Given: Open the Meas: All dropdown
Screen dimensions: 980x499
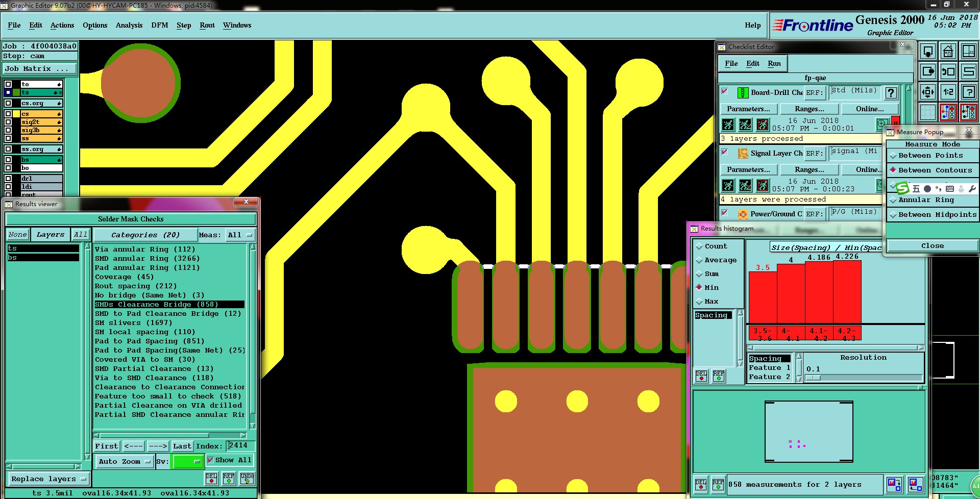Looking at the screenshot, I should coord(240,235).
